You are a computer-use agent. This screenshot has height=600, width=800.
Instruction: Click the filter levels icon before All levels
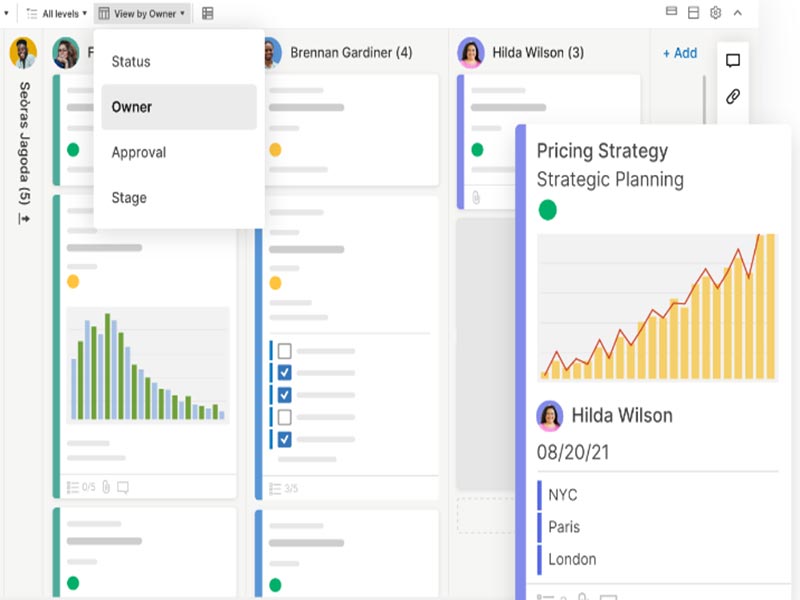tap(32, 12)
